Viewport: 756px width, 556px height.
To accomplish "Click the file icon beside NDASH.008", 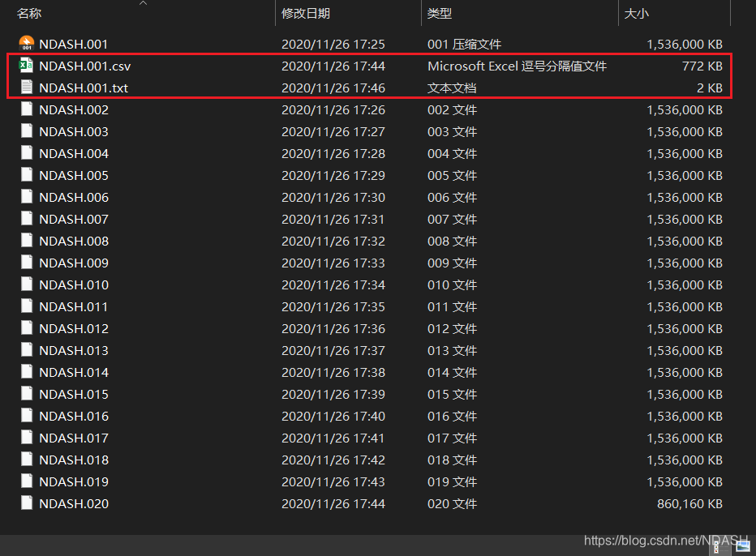I will point(27,241).
